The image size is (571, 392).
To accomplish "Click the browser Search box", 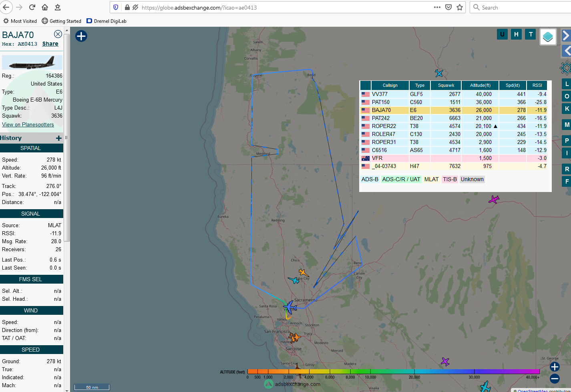I will click(521, 7).
